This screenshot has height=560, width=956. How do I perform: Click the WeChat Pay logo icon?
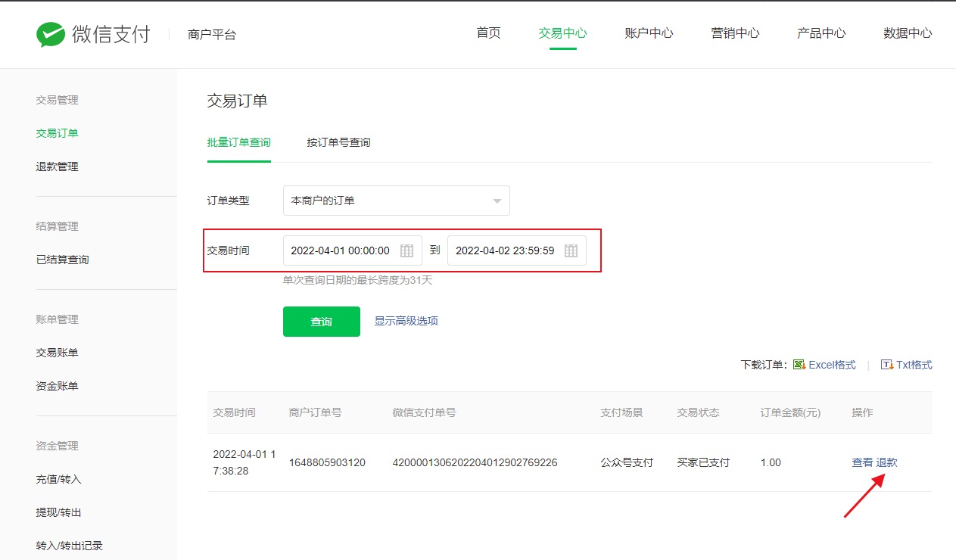pos(51,35)
